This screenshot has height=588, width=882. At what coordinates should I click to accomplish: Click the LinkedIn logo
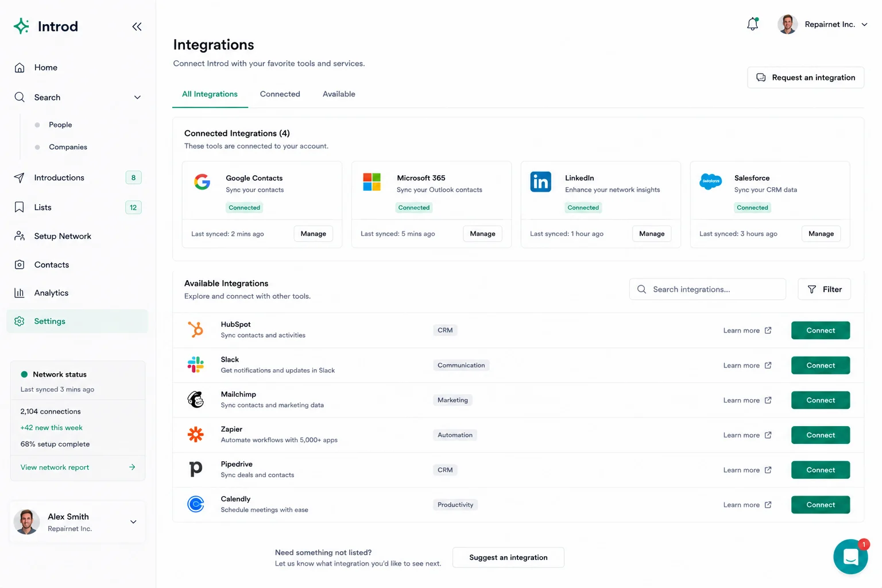point(540,182)
